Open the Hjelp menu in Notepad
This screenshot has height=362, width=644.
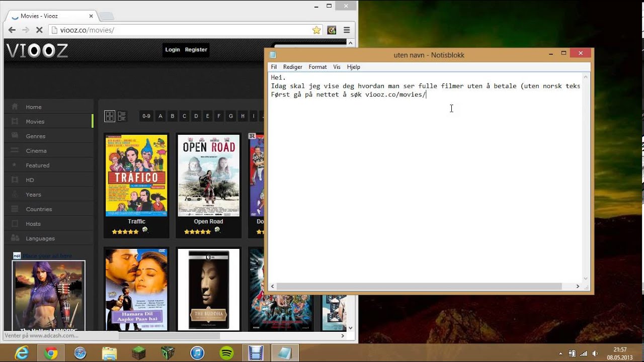pos(353,67)
